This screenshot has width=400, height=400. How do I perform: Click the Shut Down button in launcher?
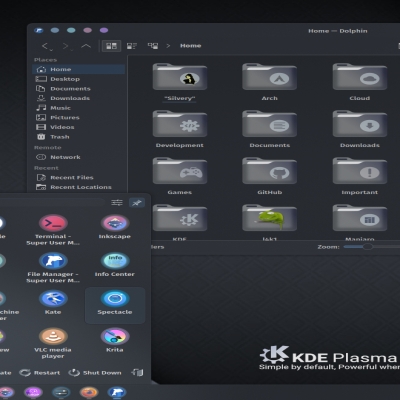[x=95, y=373]
